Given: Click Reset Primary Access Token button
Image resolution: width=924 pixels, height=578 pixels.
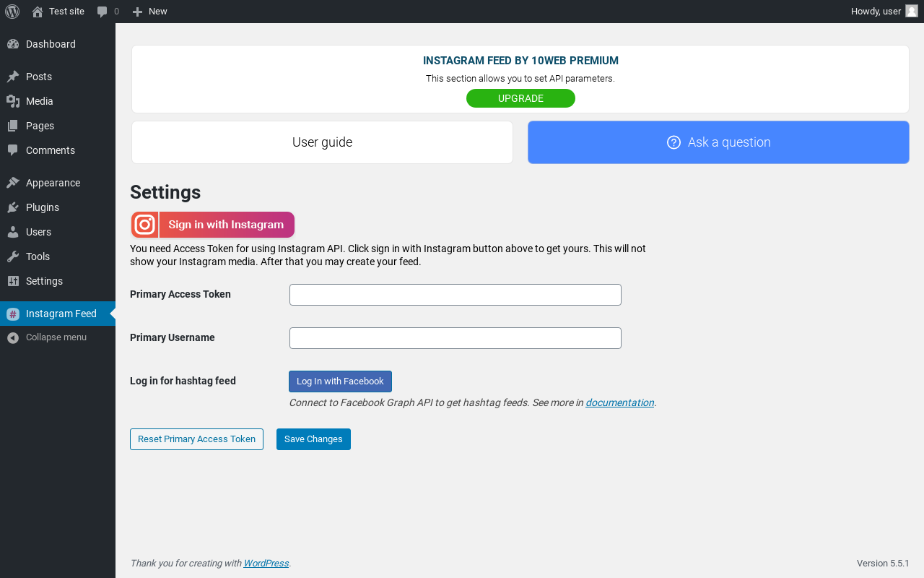Looking at the screenshot, I should [196, 439].
